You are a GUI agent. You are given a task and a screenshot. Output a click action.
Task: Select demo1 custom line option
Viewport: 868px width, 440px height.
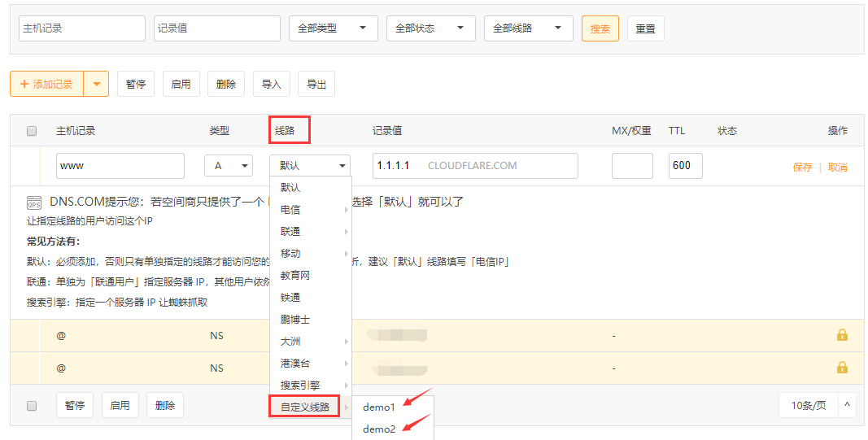coord(379,407)
